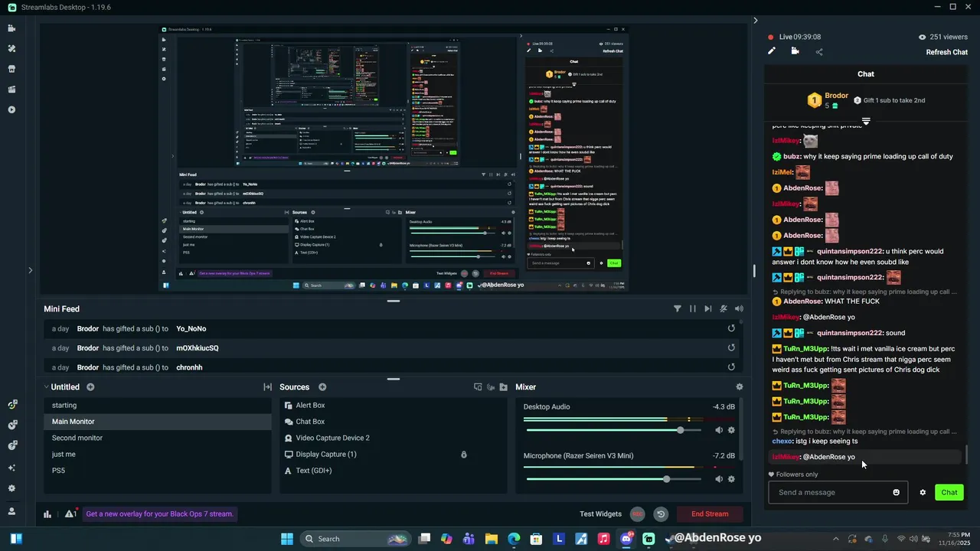
Task: Open Microphone source settings gear
Action: [x=731, y=479]
